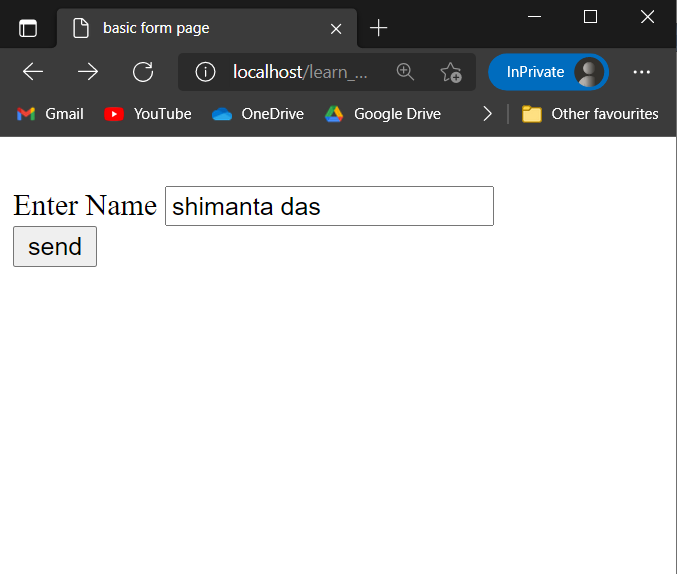This screenshot has height=574, width=677.
Task: Go back using the back arrow
Action: [33, 72]
